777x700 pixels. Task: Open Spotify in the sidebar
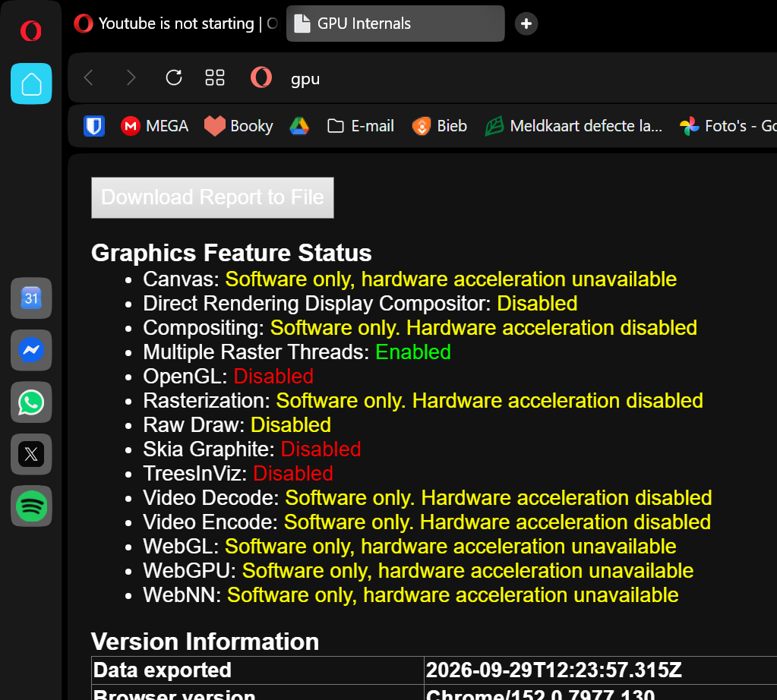[31, 506]
